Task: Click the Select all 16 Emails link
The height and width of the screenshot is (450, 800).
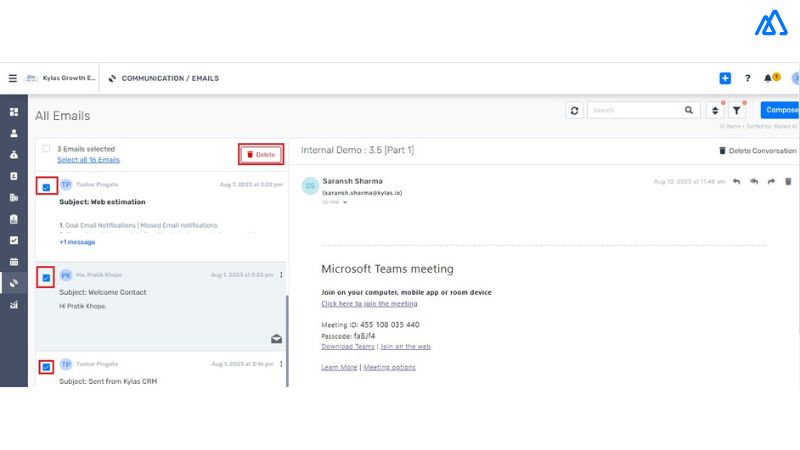Action: tap(88, 160)
